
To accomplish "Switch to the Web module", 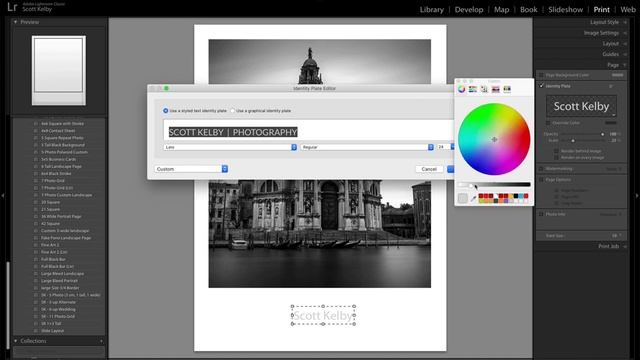I will coord(628,9).
